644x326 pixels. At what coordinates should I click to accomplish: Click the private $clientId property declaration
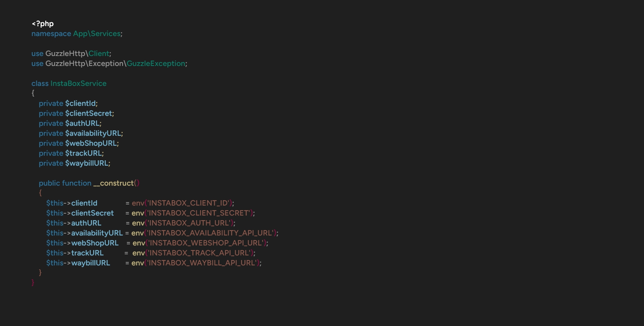click(x=68, y=104)
